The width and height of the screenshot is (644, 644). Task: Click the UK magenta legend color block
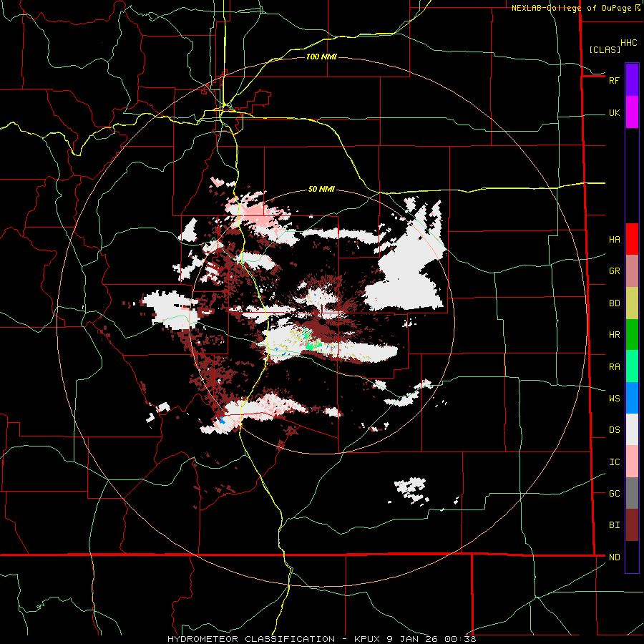632,112
